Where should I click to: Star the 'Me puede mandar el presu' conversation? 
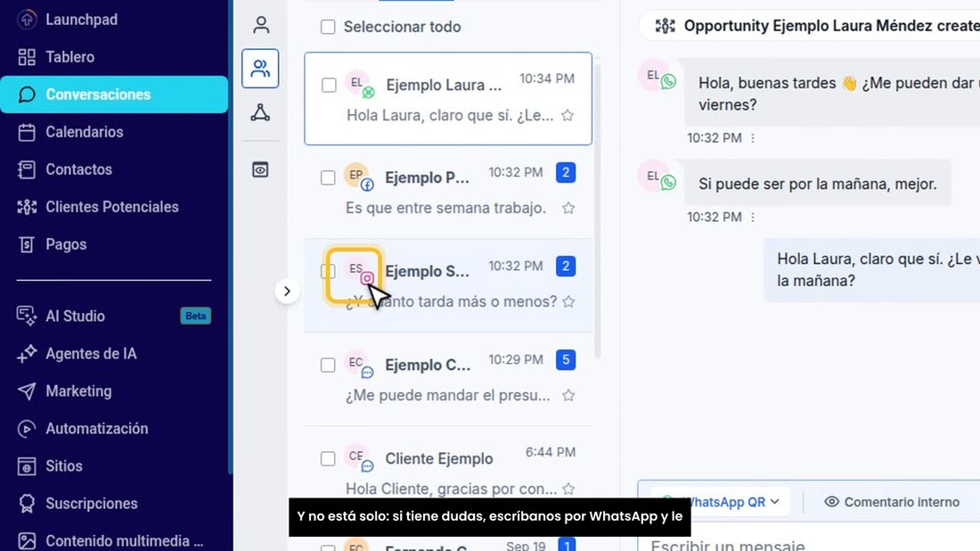coord(568,395)
